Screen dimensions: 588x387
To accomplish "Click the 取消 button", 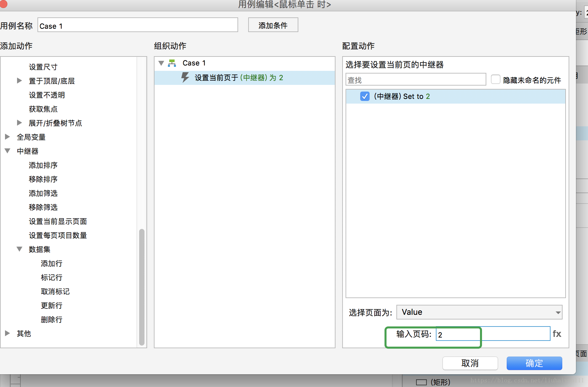I will pyautogui.click(x=470, y=363).
